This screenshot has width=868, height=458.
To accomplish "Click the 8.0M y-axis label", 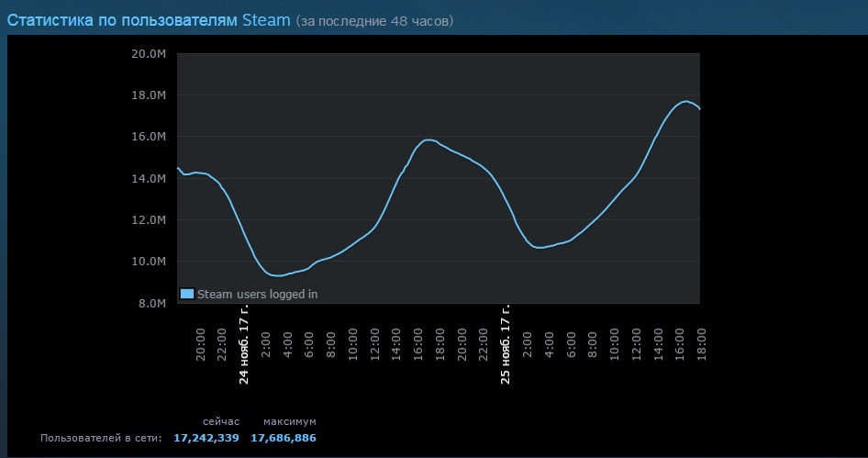I will coord(151,304).
